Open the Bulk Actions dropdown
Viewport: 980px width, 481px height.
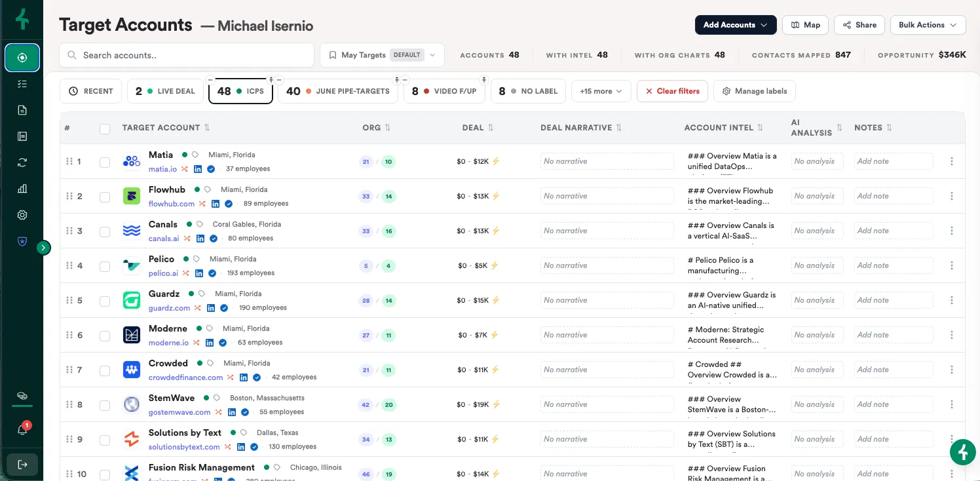928,25
